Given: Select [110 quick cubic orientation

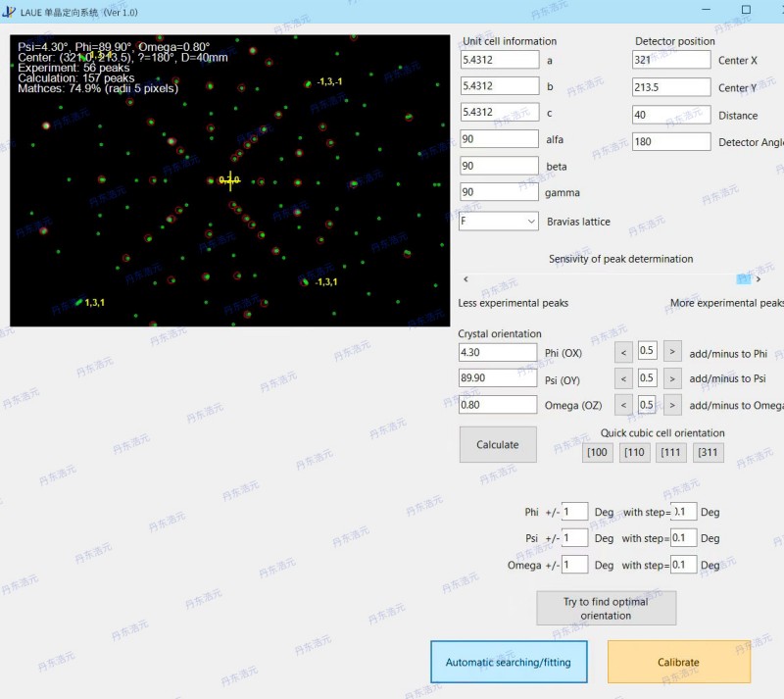Looking at the screenshot, I should click(x=634, y=452).
